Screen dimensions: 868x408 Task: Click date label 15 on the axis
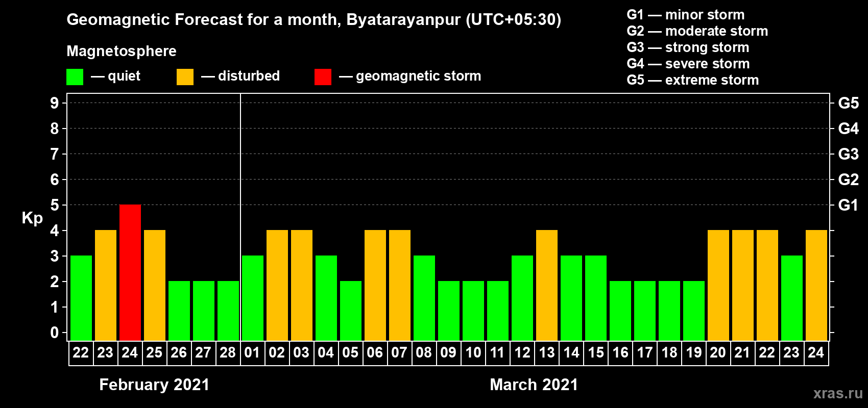(595, 352)
